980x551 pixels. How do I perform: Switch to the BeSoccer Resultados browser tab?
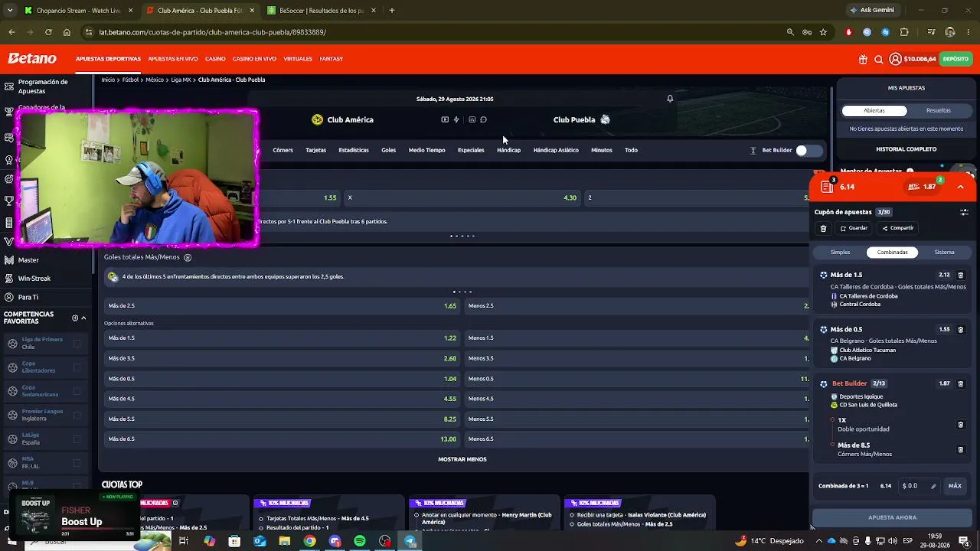pos(322,11)
